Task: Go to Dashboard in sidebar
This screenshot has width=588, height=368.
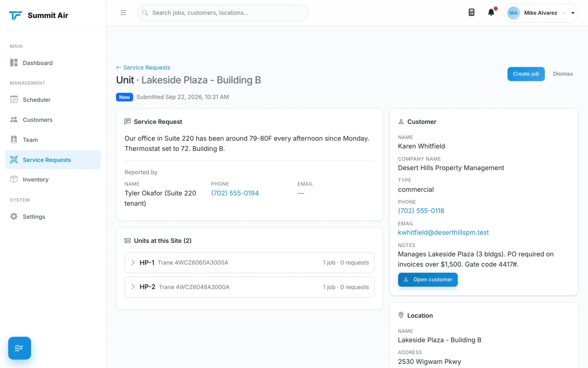Action: [53, 63]
